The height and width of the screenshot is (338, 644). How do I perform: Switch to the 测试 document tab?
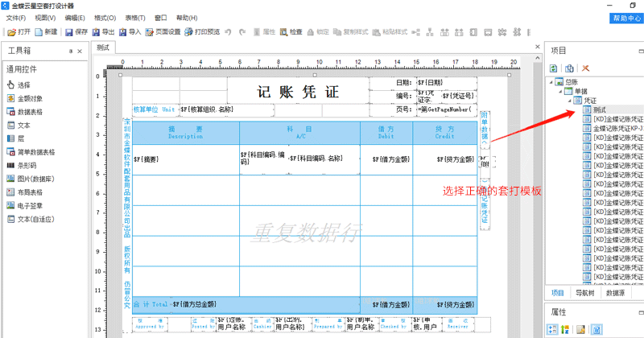(x=103, y=47)
